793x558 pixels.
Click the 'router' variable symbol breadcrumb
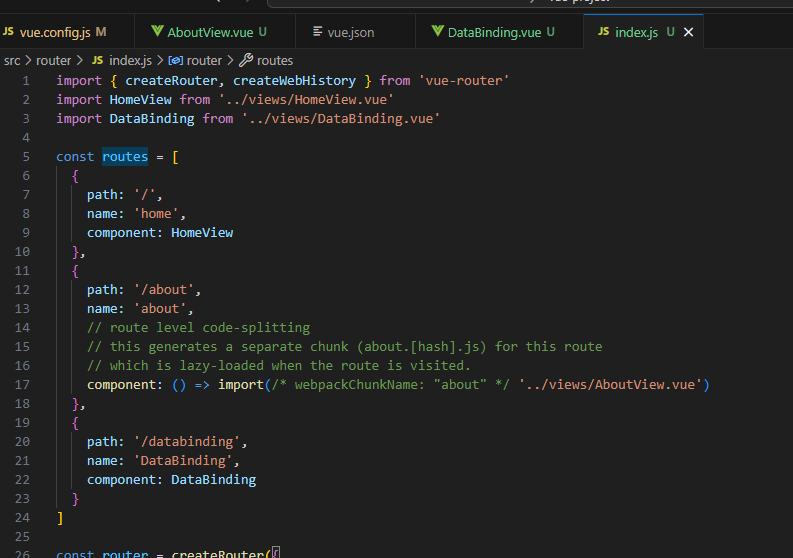pyautogui.click(x=204, y=61)
